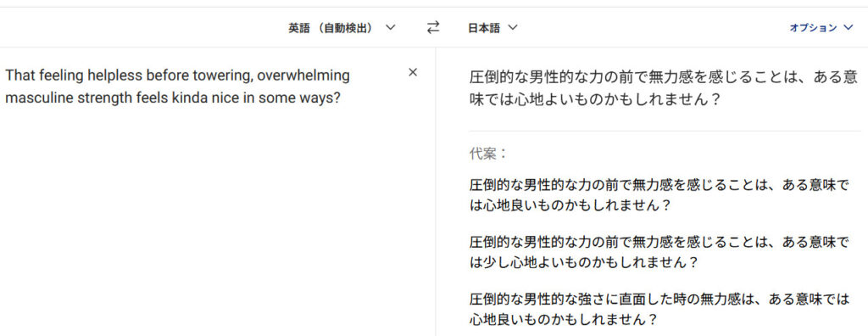This screenshot has height=336, width=868.
Task: Choose second alternative containing 少し心地よい
Action: tap(659, 252)
